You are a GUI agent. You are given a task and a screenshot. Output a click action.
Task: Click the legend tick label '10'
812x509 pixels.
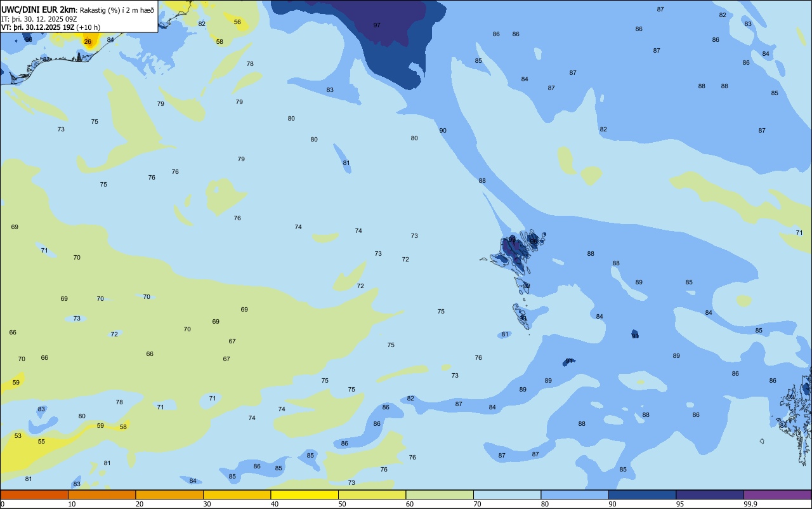[x=72, y=504]
